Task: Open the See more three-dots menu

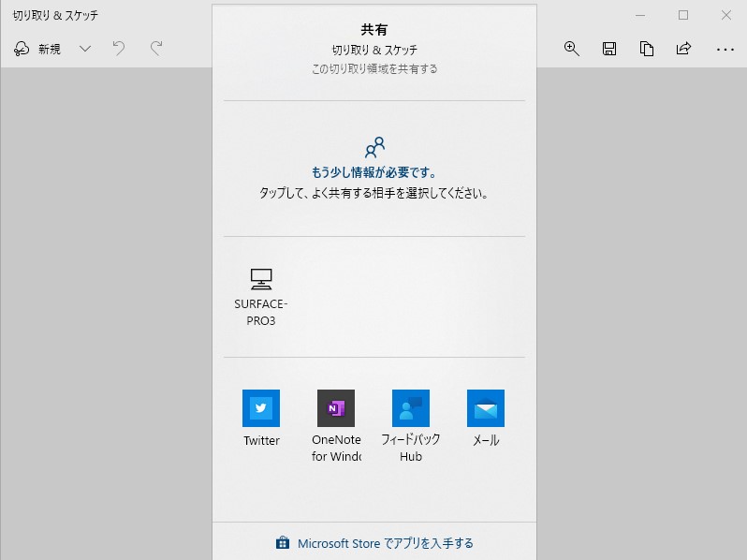Action: coord(725,49)
